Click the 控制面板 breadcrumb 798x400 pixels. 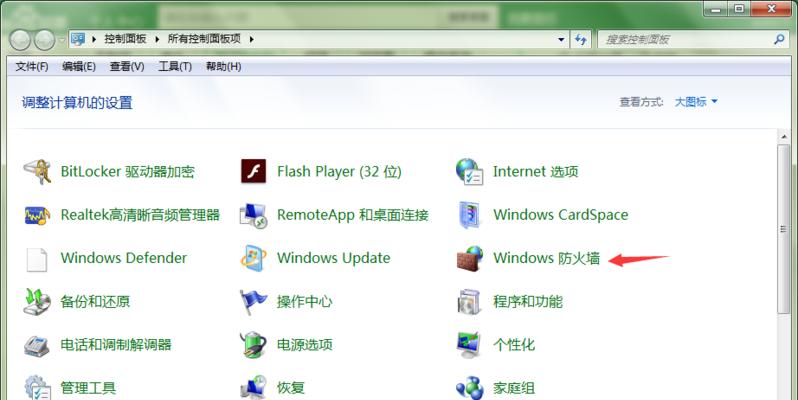pos(125,39)
